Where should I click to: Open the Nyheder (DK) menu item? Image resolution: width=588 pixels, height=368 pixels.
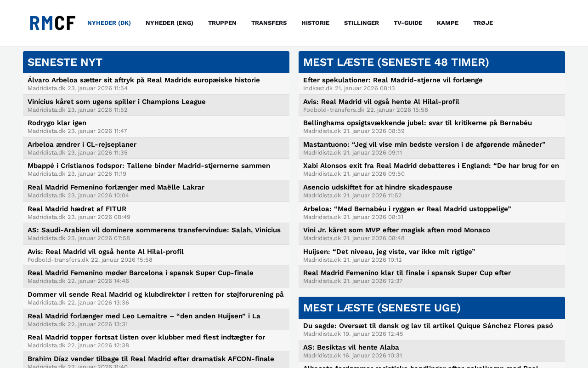tap(109, 23)
